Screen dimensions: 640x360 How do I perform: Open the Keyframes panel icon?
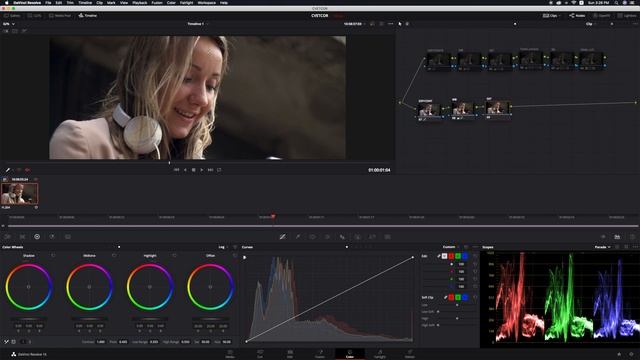(x=603, y=237)
